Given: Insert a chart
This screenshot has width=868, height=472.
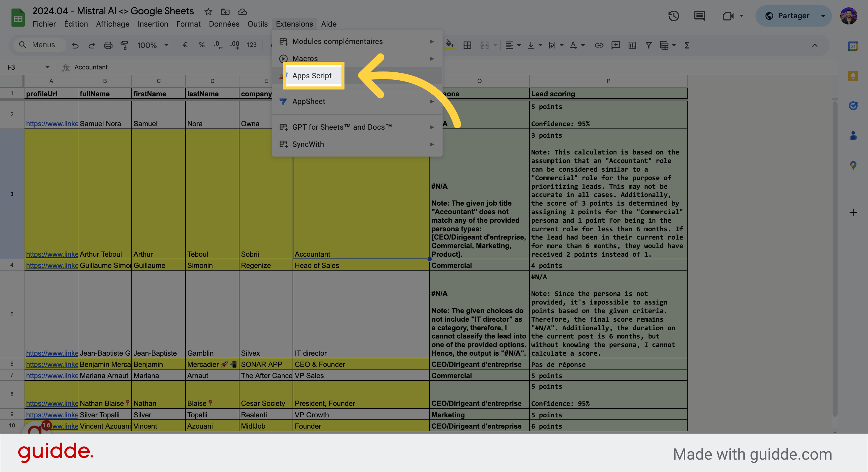Looking at the screenshot, I should pyautogui.click(x=632, y=45).
